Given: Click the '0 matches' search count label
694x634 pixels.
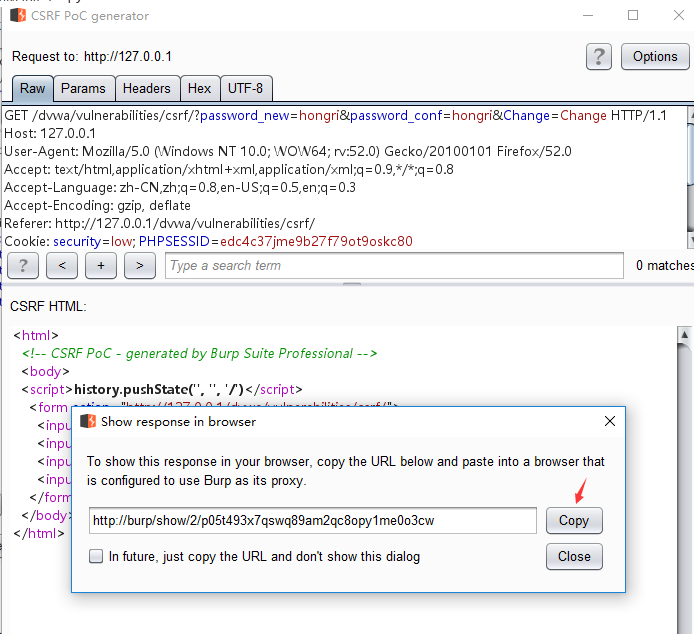Looking at the screenshot, I should coord(664,266).
